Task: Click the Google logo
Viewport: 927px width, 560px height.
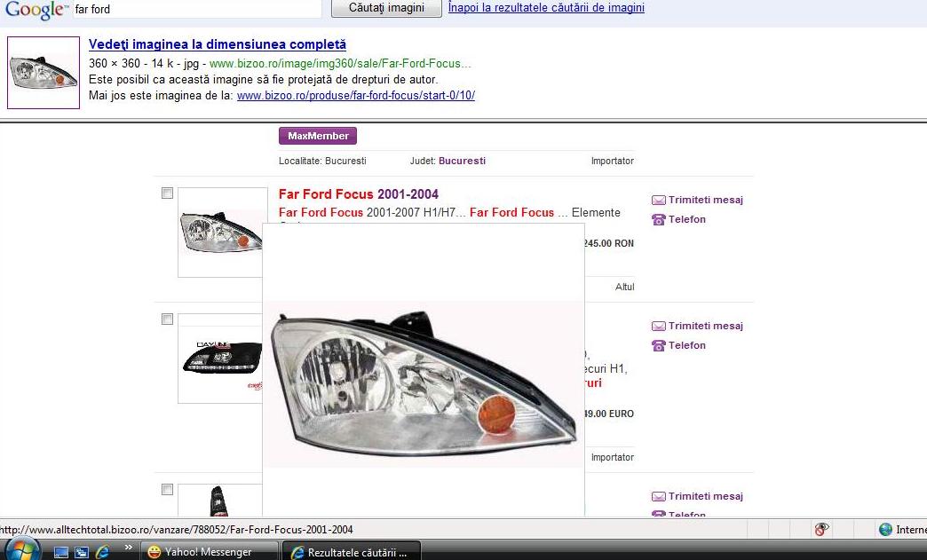Action: 35,9
